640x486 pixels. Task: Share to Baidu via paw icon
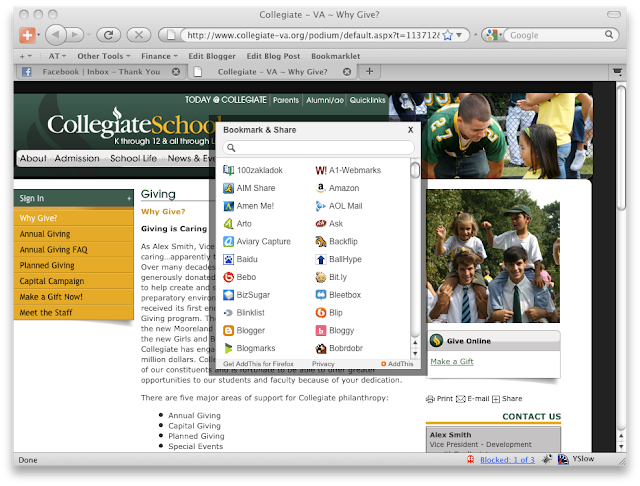tap(228, 259)
